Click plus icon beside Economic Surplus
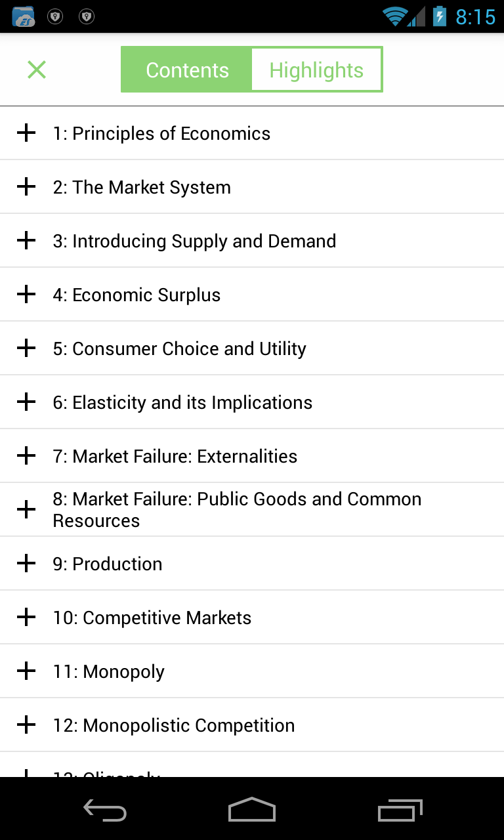The image size is (504, 840). [26, 295]
